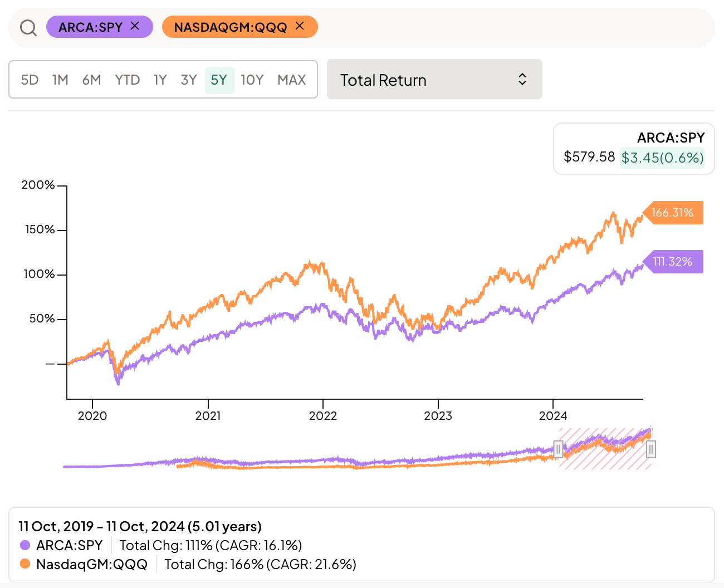
Task: Click the right range slider handle
Action: tap(650, 449)
